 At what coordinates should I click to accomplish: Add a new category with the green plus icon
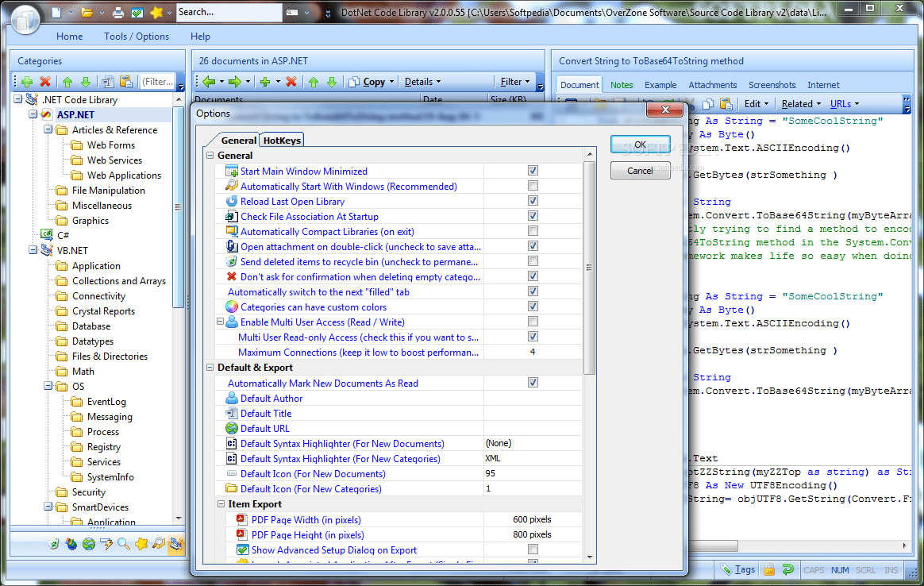pyautogui.click(x=26, y=81)
